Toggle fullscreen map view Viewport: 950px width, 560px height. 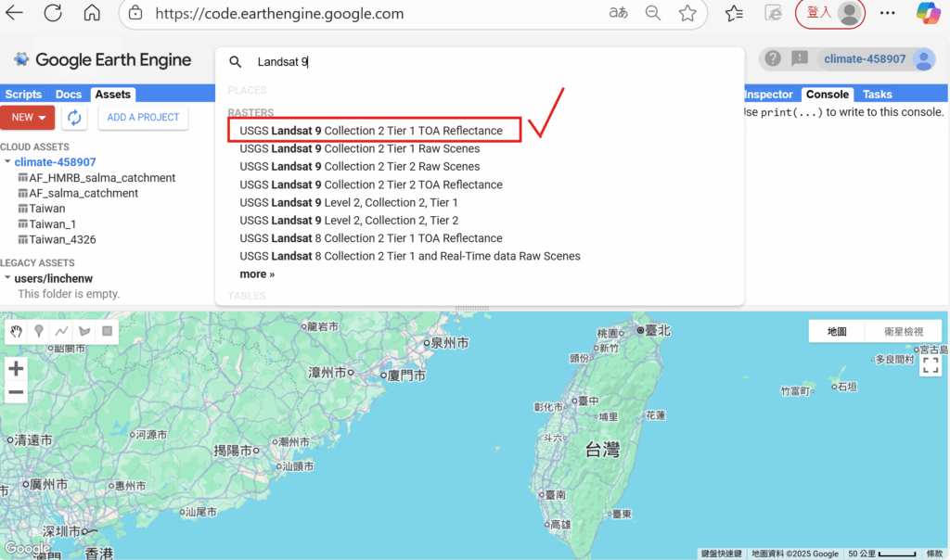pos(931,365)
